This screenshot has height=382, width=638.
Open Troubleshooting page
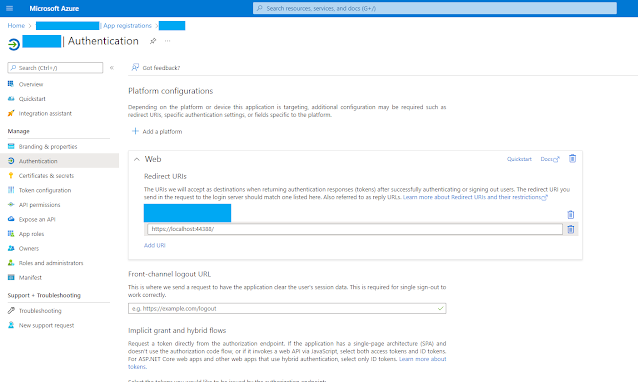[x=40, y=311]
